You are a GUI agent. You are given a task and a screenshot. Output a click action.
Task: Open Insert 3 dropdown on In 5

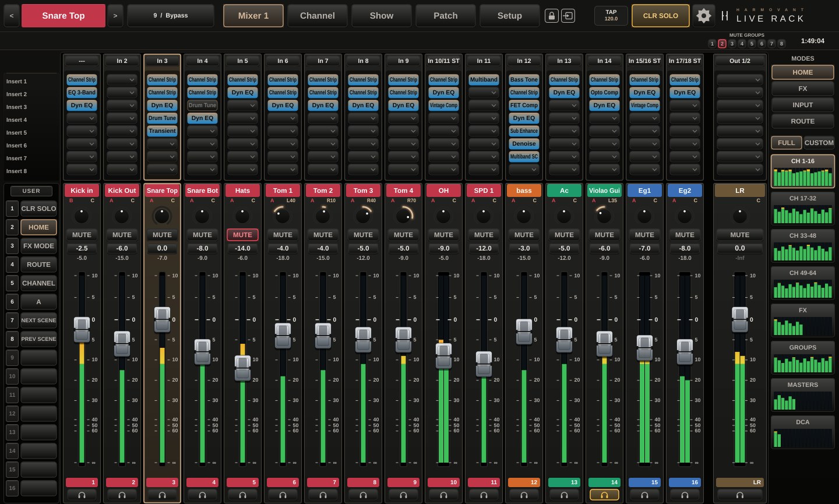[x=242, y=105]
